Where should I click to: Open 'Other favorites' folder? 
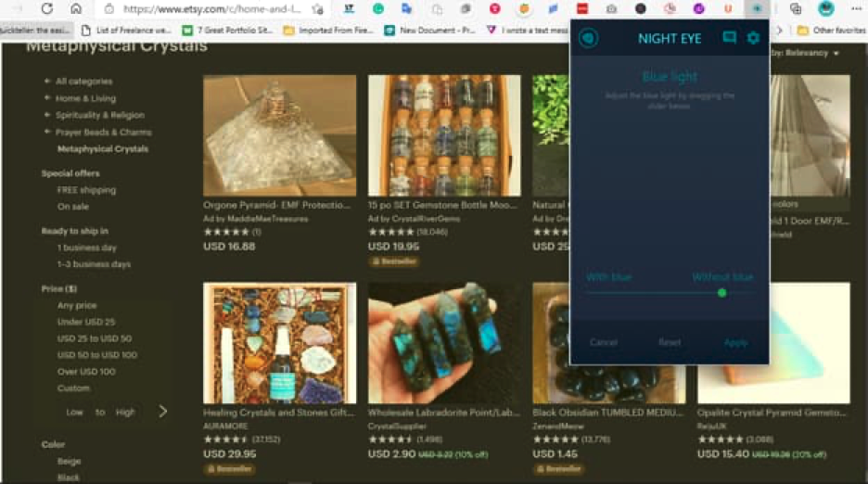[x=832, y=30]
